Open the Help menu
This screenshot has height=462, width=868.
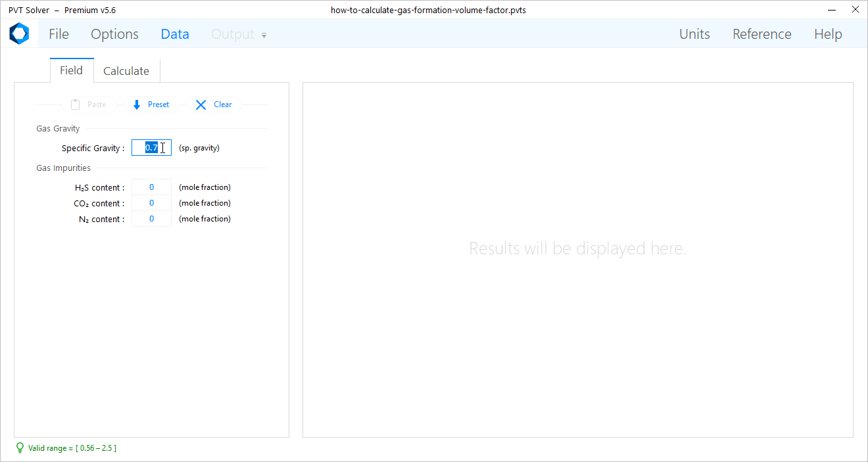828,34
